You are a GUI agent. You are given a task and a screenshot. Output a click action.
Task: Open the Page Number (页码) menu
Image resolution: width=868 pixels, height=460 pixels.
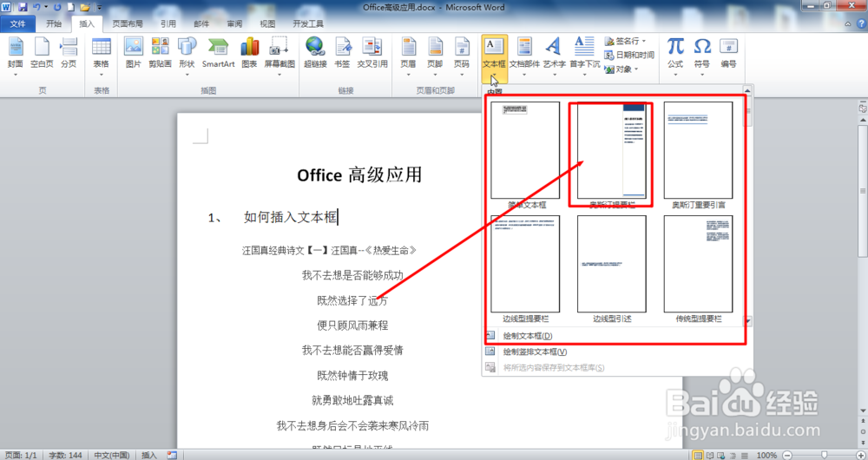point(461,55)
